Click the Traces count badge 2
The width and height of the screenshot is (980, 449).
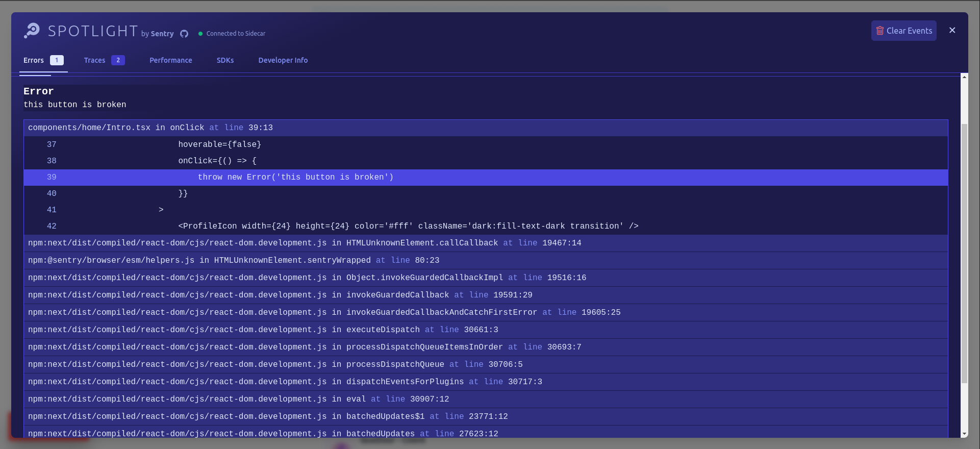[x=118, y=60]
